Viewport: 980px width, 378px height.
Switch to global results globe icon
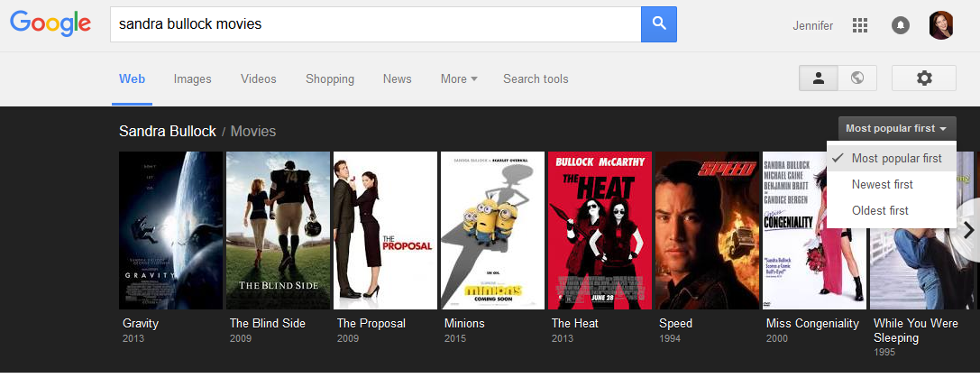pos(857,78)
